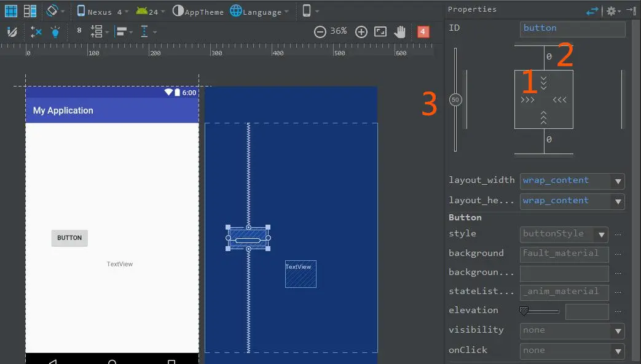Open the style buttonStyle dropdown
This screenshot has width=641, height=364.
click(x=564, y=234)
